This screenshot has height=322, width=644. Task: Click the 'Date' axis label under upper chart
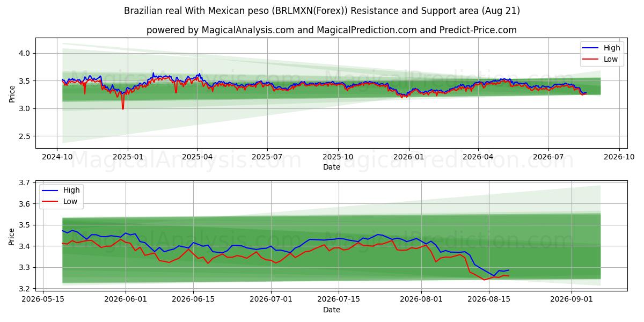(332, 167)
